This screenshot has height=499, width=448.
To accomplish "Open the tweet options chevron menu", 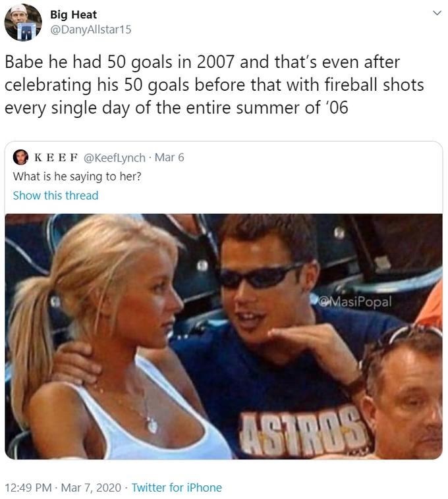I will click(x=437, y=13).
